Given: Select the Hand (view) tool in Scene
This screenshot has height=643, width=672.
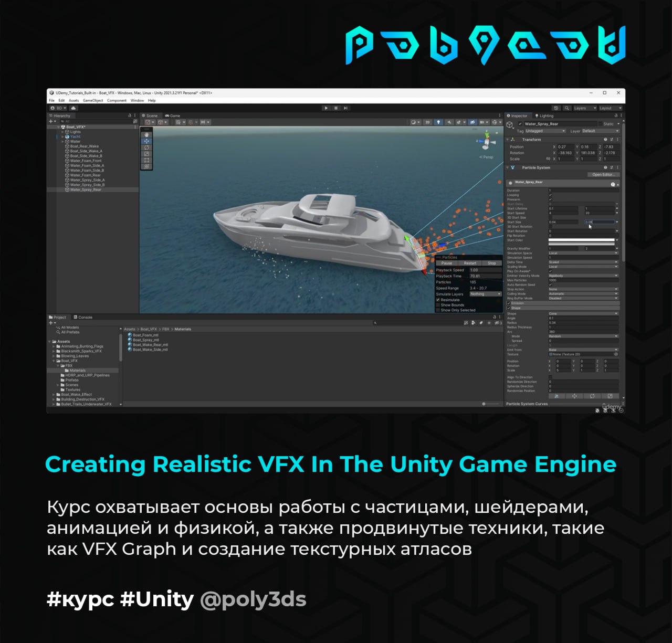Looking at the screenshot, I should click(146, 134).
